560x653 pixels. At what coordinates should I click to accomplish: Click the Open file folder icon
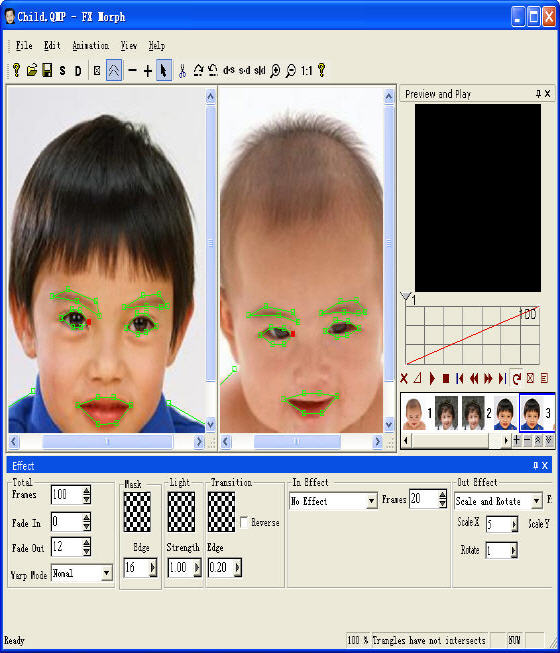click(32, 70)
